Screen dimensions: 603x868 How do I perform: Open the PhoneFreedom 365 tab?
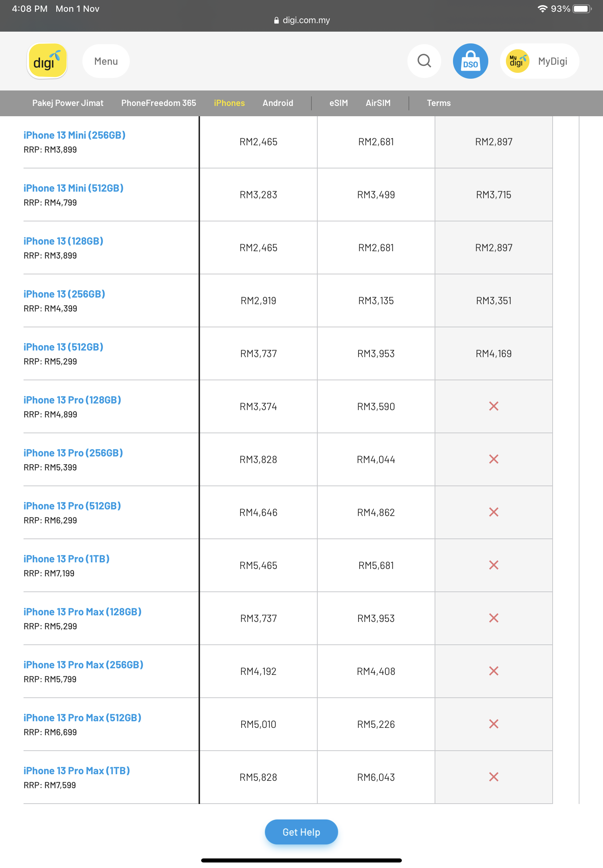(x=158, y=103)
